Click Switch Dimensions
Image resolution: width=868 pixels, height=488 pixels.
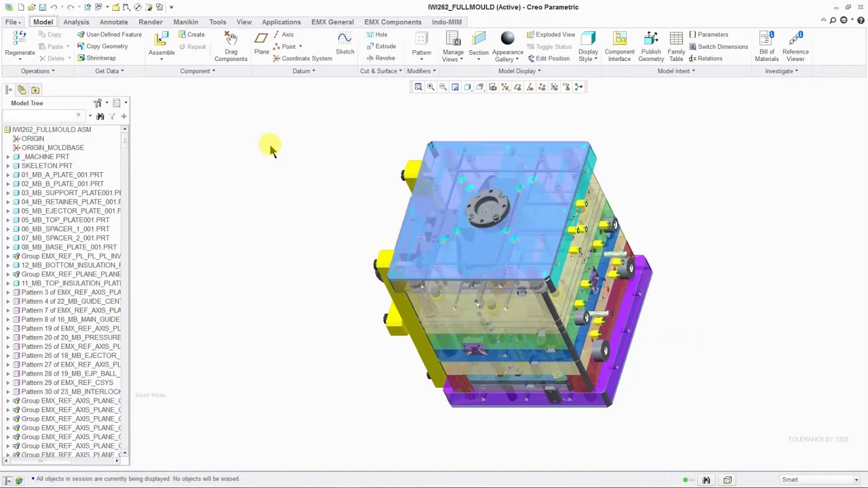coord(718,47)
